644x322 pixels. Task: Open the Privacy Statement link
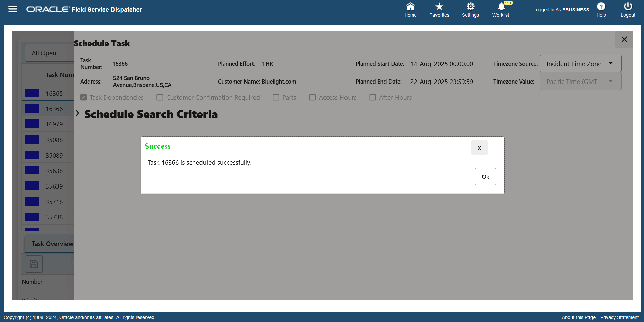coord(619,317)
